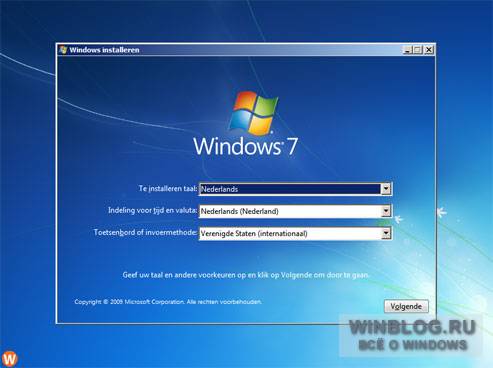Click the 'Geef uw taal en andere voorkeuren' instruction text
Viewport: 493px width, 368px height.
click(246, 275)
